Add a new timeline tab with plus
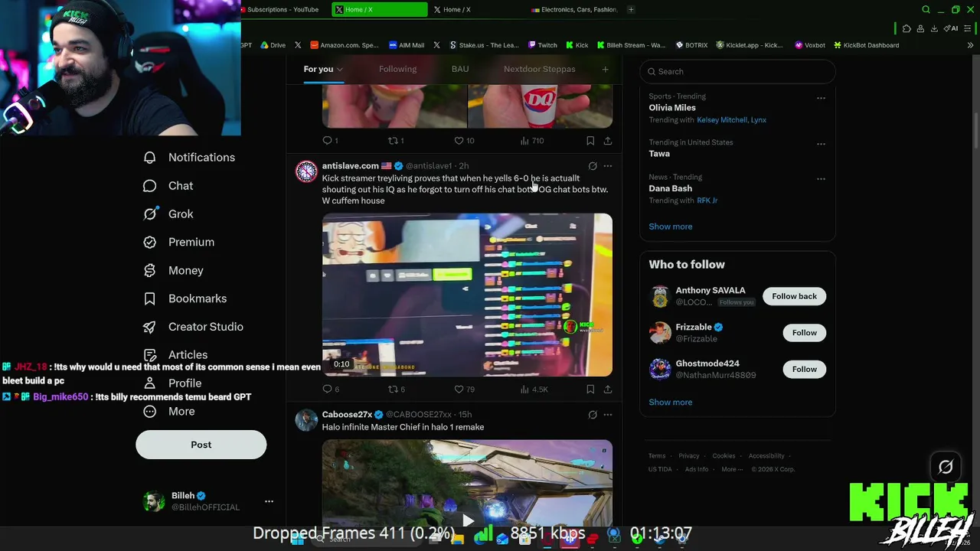The width and height of the screenshot is (980, 551). (x=605, y=69)
